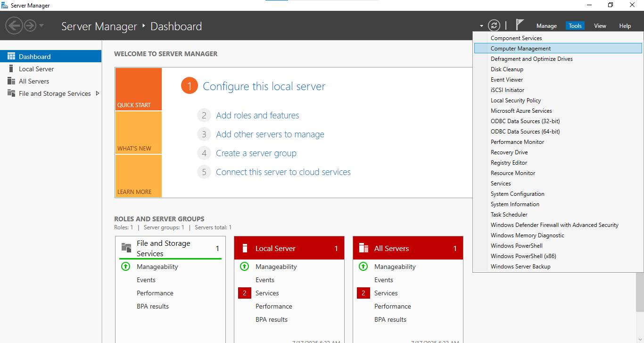
Task: Open Windows Defender Firewall with Advanced Security
Action: point(558,225)
